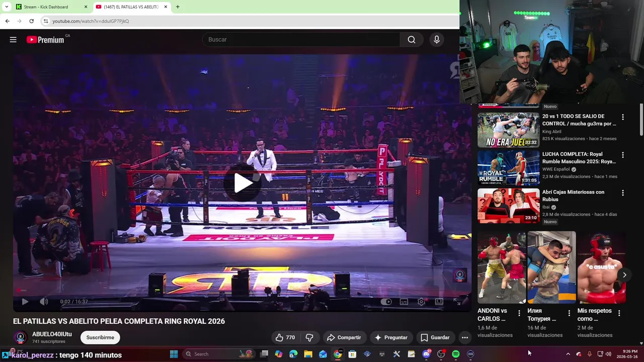Select the EL PATILLAS VS ABELITO browser tab
The height and width of the screenshot is (362, 644).
(131, 7)
